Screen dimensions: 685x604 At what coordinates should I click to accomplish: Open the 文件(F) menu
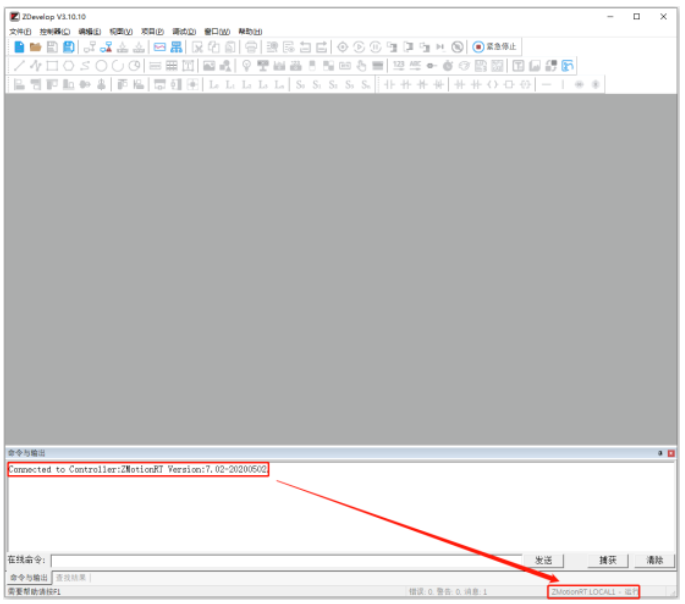[x=20, y=31]
